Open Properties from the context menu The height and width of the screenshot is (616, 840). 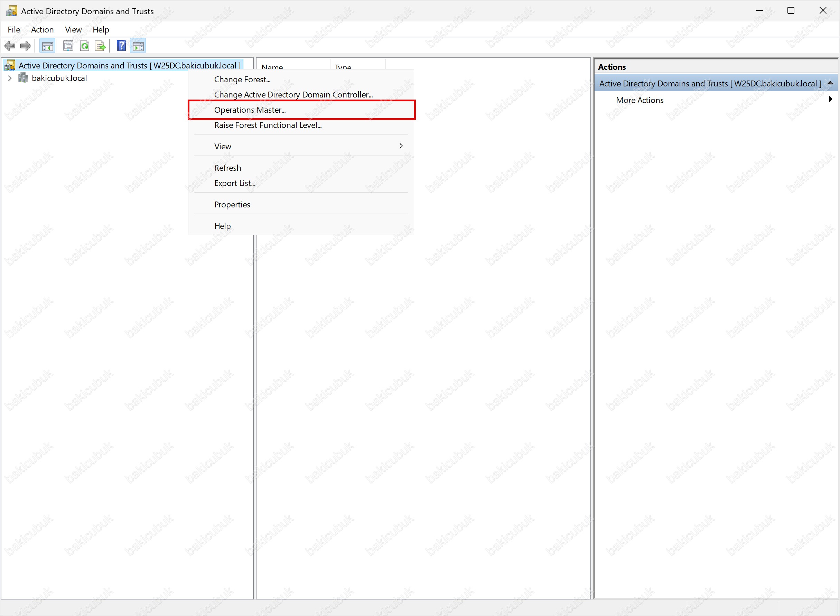pos(301,205)
